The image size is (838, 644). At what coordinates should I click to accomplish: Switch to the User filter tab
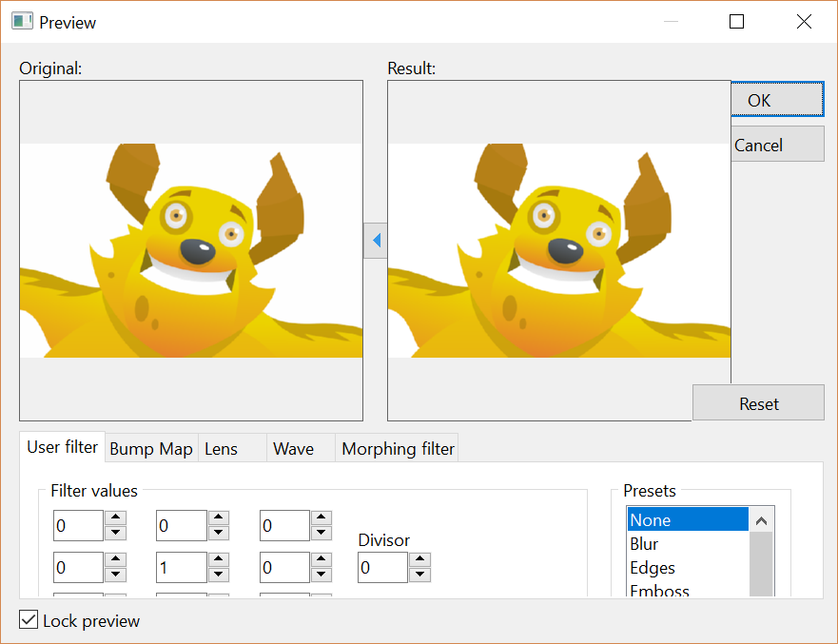tap(62, 447)
